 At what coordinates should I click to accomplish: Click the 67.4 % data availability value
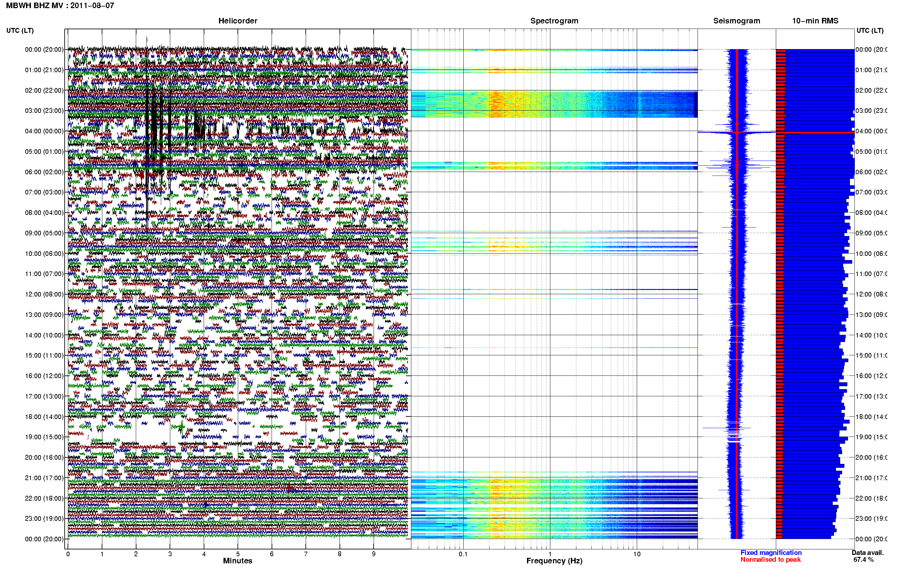coord(863,560)
